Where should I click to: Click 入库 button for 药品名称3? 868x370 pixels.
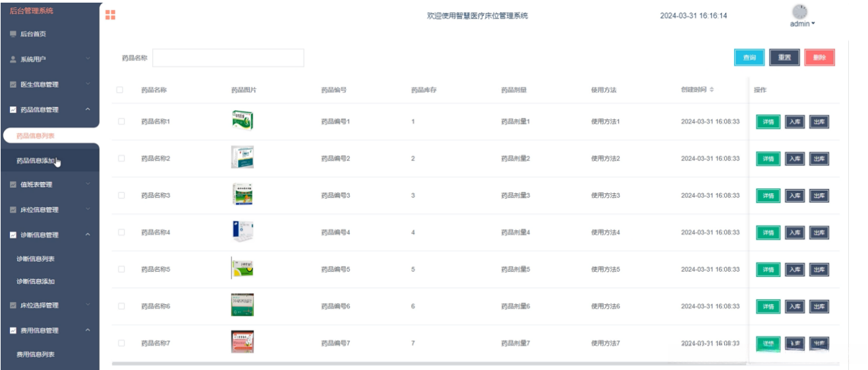pos(795,196)
